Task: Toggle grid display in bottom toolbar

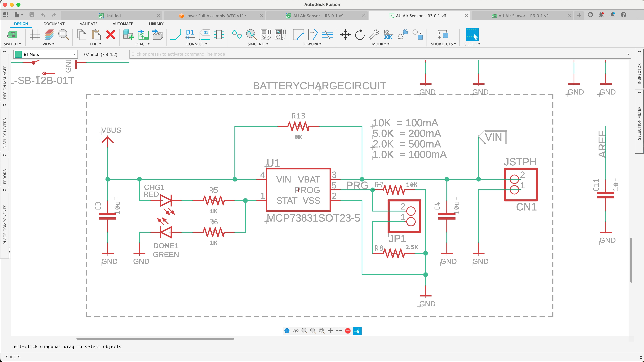Action: [x=330, y=330]
